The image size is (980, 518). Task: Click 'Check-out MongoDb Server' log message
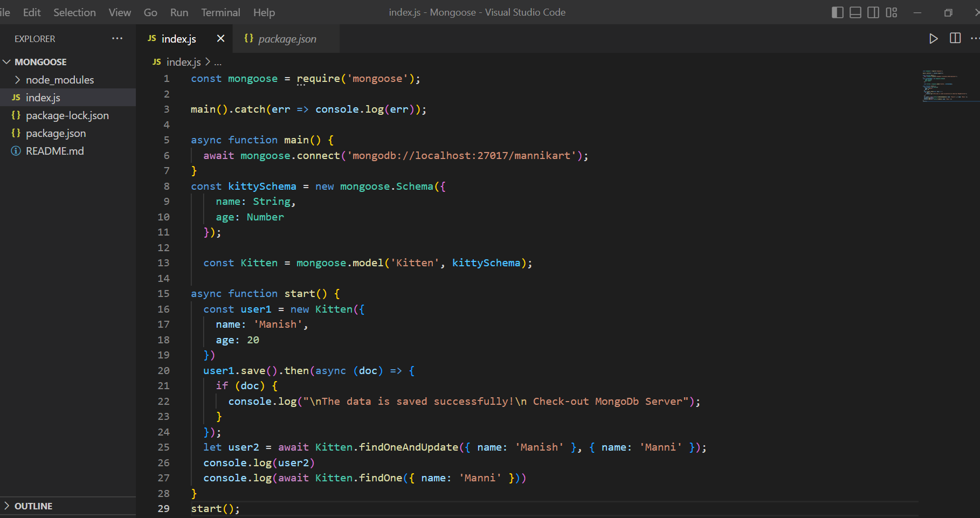608,401
